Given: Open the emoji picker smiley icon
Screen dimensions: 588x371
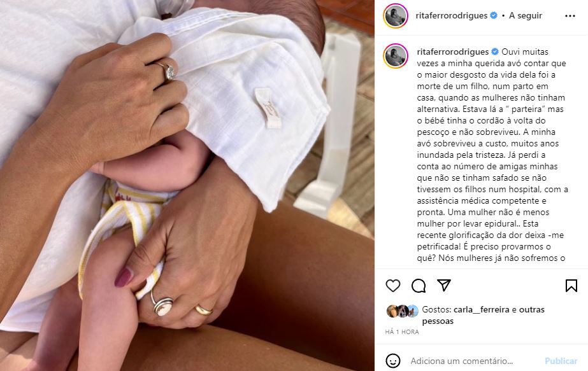Looking at the screenshot, I should pyautogui.click(x=392, y=361).
